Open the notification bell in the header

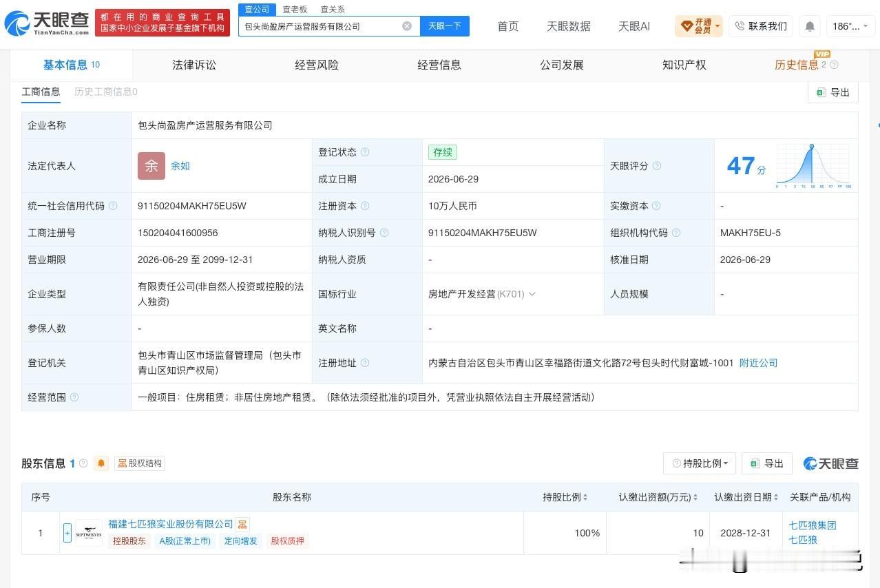point(810,26)
